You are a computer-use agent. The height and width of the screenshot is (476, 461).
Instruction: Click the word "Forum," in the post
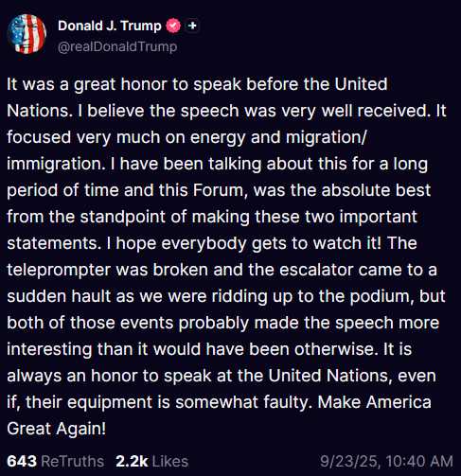(221, 190)
